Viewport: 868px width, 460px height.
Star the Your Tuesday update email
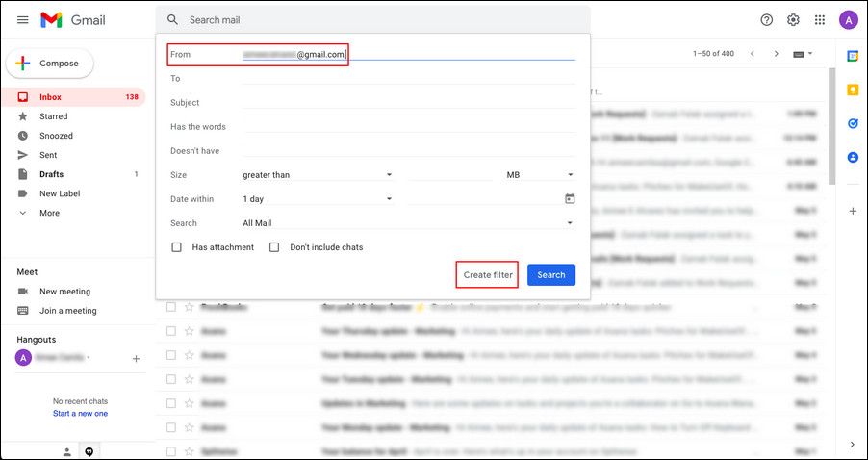(190, 379)
